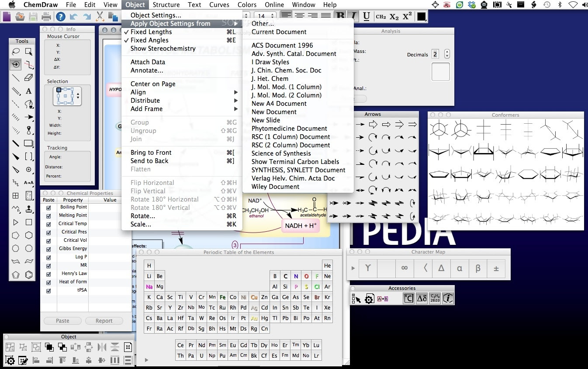Uncheck the tPSA paste checkbox
The height and width of the screenshot is (369, 588).
pyautogui.click(x=48, y=290)
